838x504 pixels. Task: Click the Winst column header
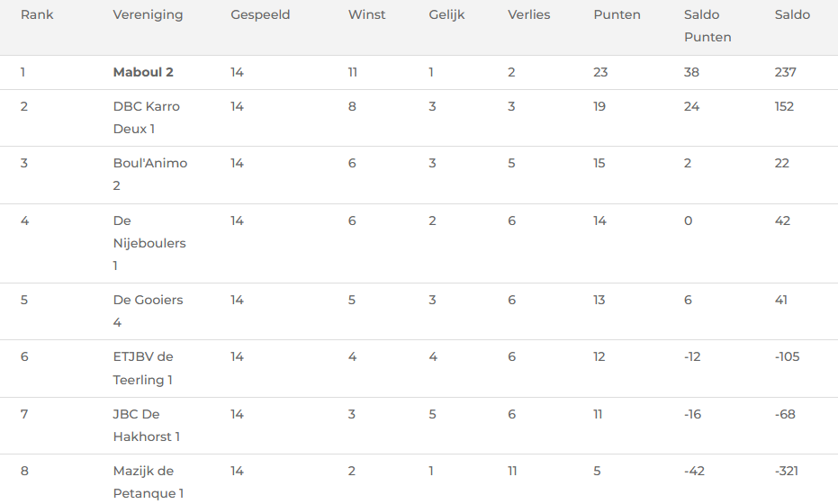click(x=366, y=14)
